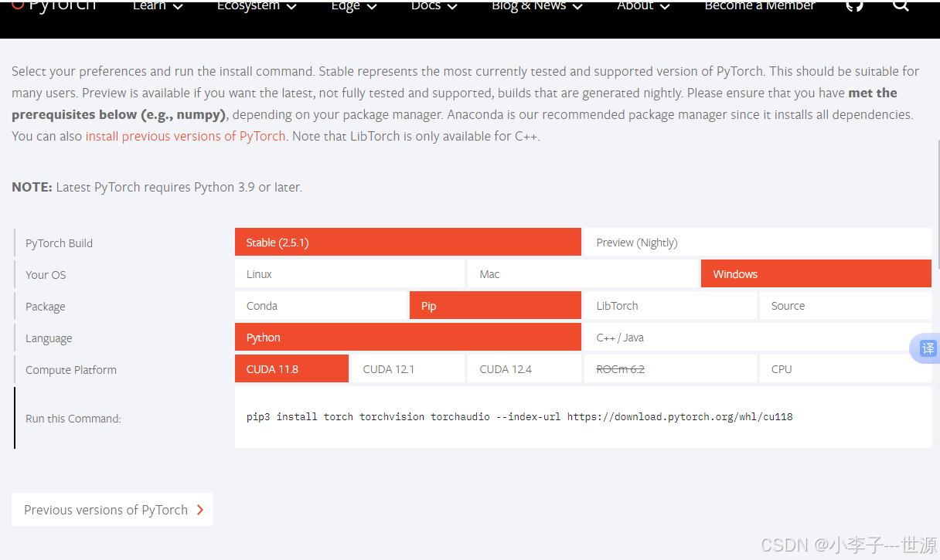The image size is (940, 560).
Task: Click arrow on Previous versions button
Action: [199, 510]
